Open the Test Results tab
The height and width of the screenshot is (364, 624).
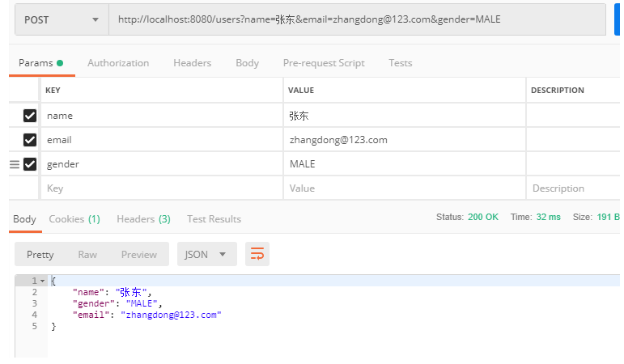pos(214,219)
